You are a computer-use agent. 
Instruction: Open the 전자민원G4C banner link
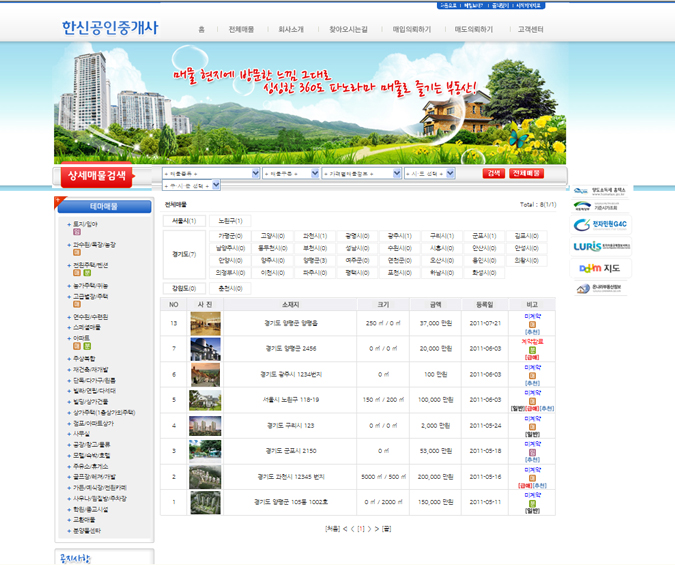601,225
